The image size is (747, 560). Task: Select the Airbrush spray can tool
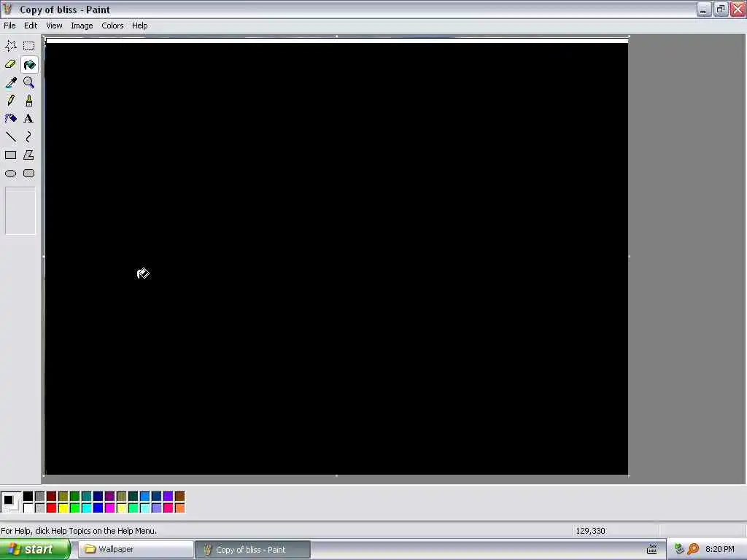(x=10, y=119)
